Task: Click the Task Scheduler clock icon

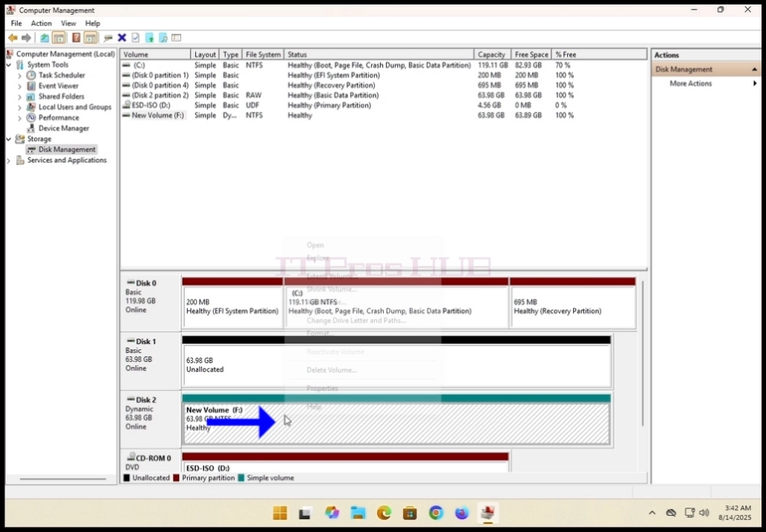Action: point(31,75)
